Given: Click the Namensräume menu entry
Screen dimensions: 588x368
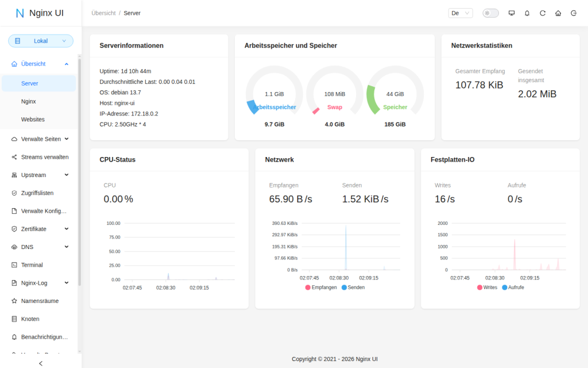Looking at the screenshot, I should tap(38, 301).
